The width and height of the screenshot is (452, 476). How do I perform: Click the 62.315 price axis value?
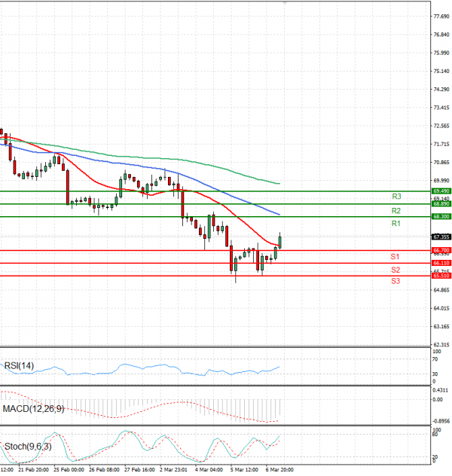pos(441,345)
